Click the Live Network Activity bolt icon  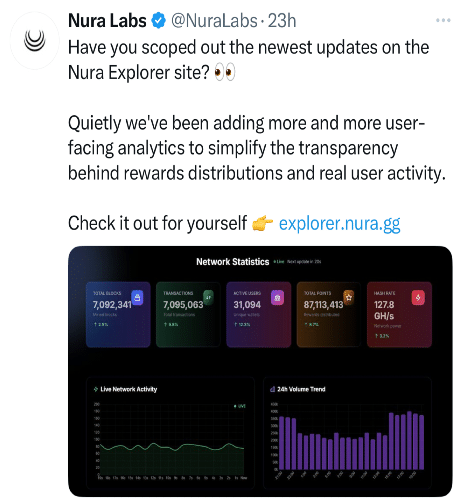tap(96, 389)
